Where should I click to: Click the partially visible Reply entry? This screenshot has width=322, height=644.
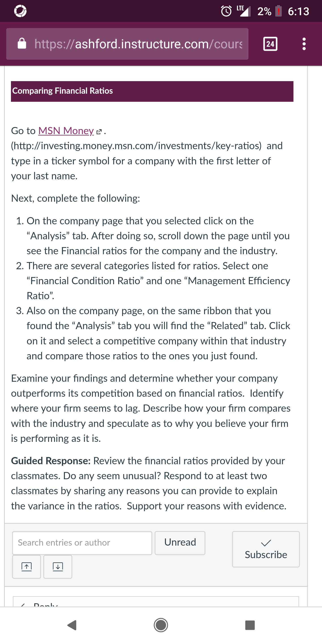156,602
